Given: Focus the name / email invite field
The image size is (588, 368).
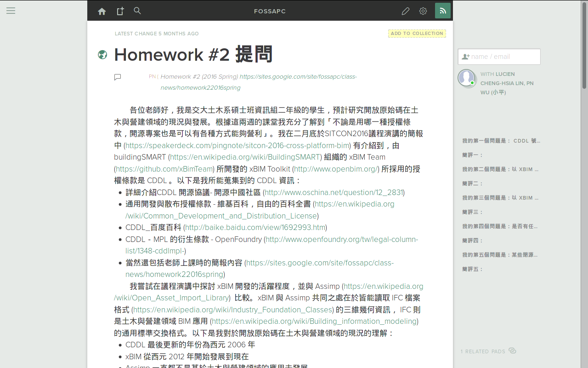Looking at the screenshot, I should coord(499,57).
